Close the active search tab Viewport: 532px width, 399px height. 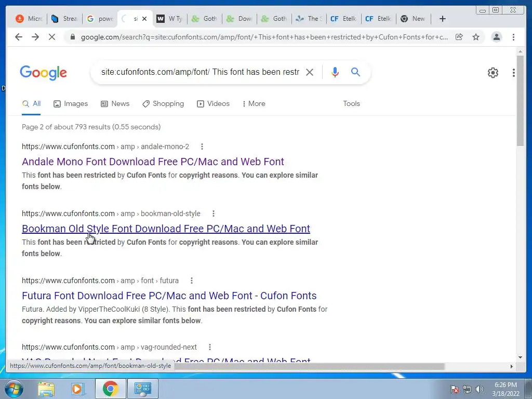coord(144,19)
